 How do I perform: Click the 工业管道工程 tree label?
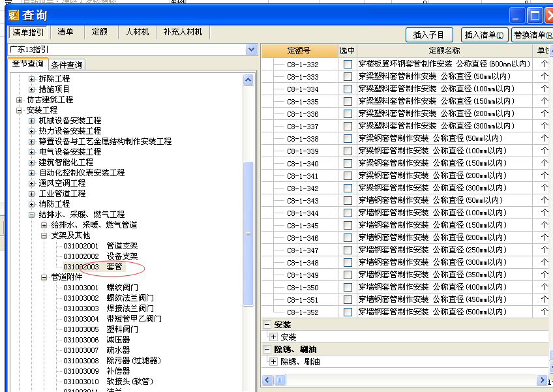click(62, 194)
